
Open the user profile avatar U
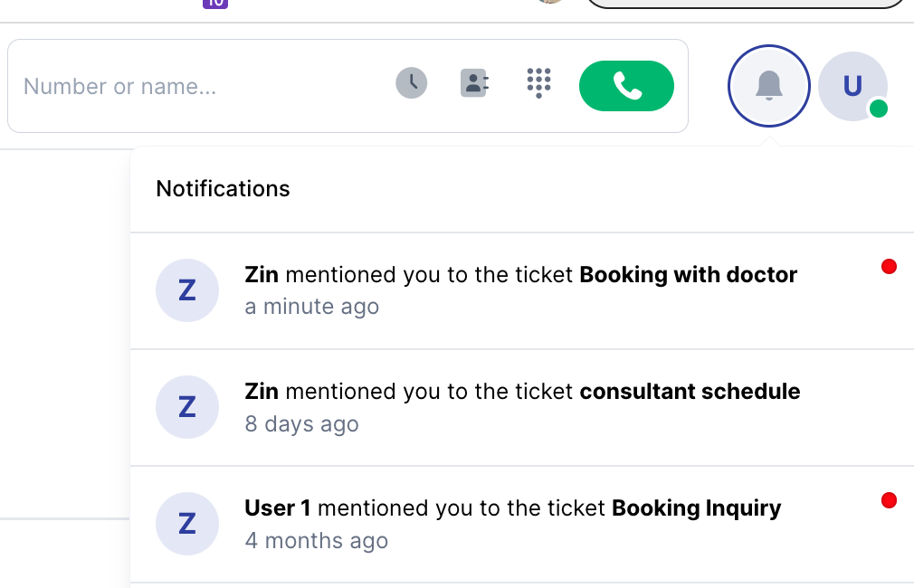852,86
